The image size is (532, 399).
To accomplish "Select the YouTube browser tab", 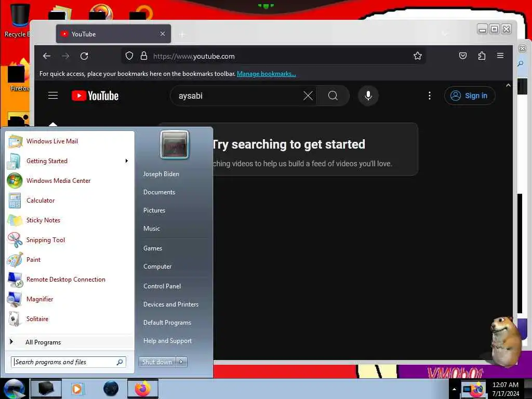I will click(x=113, y=34).
